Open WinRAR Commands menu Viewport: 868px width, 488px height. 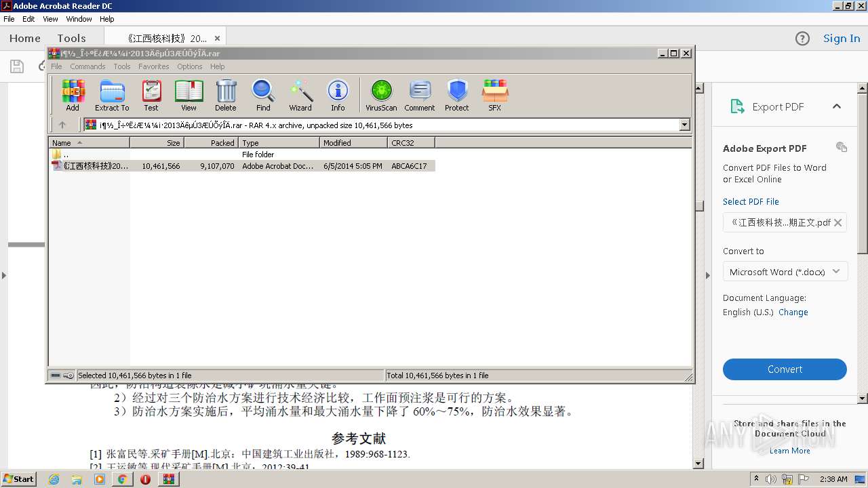pos(87,66)
